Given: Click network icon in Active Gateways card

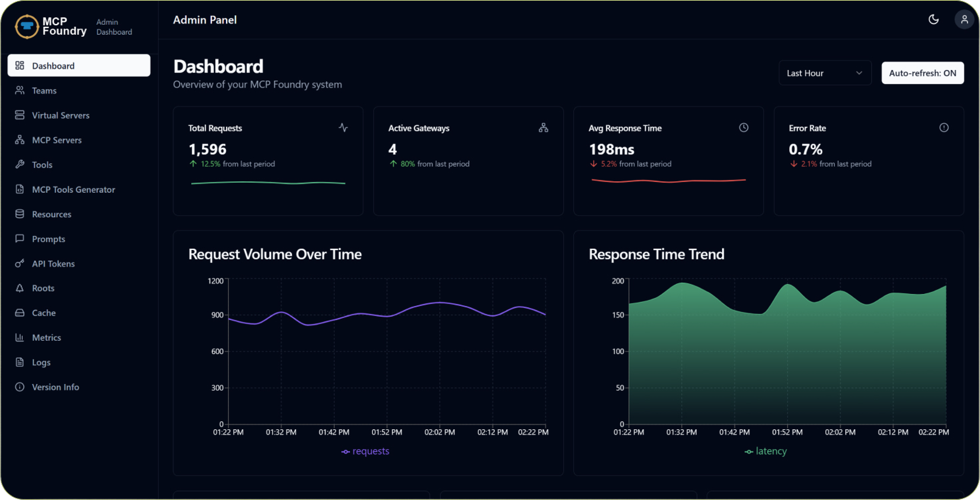Looking at the screenshot, I should (x=543, y=127).
